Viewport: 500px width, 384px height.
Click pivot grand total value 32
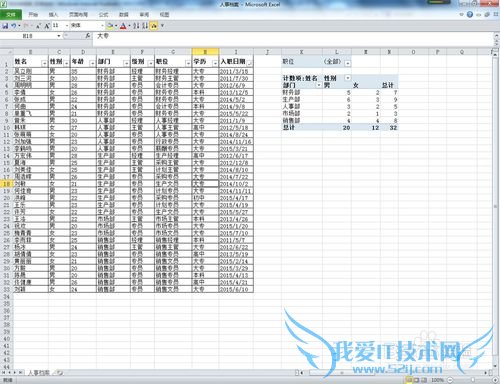tap(393, 127)
